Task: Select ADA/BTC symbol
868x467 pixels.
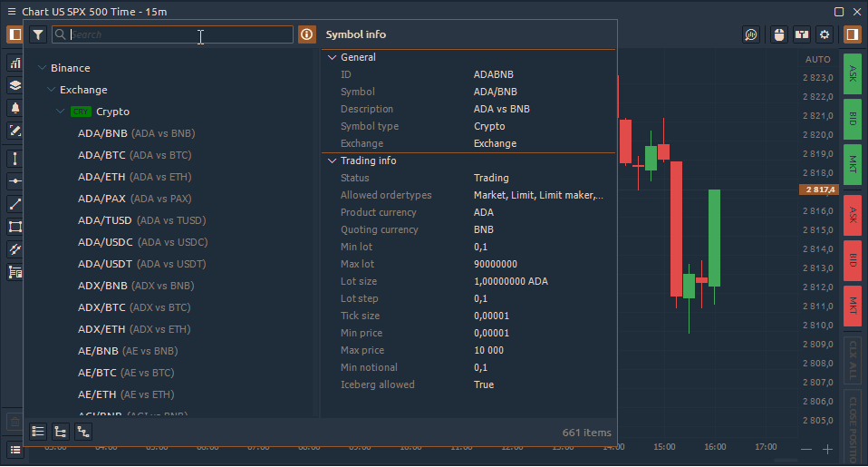Action: coord(134,155)
